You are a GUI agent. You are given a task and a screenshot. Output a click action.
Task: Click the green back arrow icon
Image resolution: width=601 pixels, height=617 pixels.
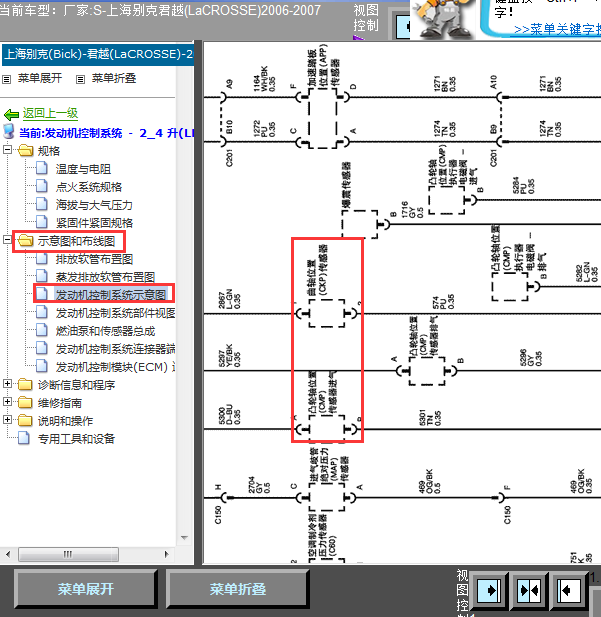(x=11, y=115)
